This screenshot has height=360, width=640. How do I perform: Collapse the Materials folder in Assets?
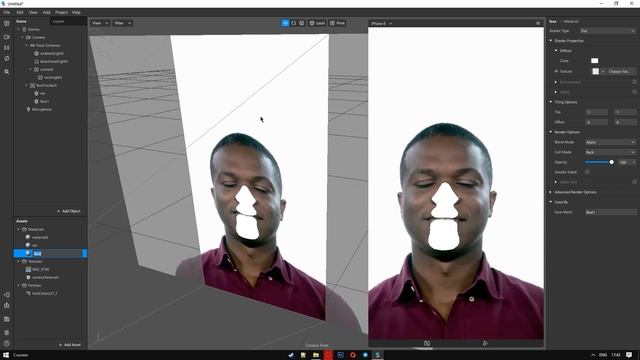18,229
